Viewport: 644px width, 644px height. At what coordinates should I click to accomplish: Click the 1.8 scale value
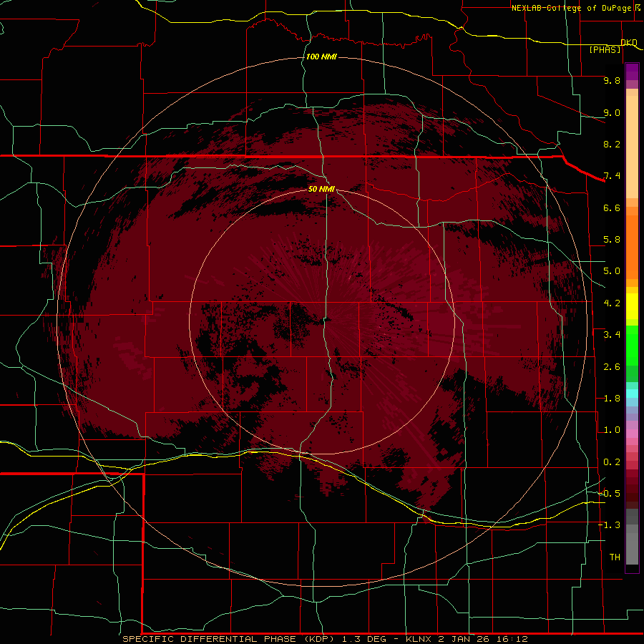tap(612, 399)
